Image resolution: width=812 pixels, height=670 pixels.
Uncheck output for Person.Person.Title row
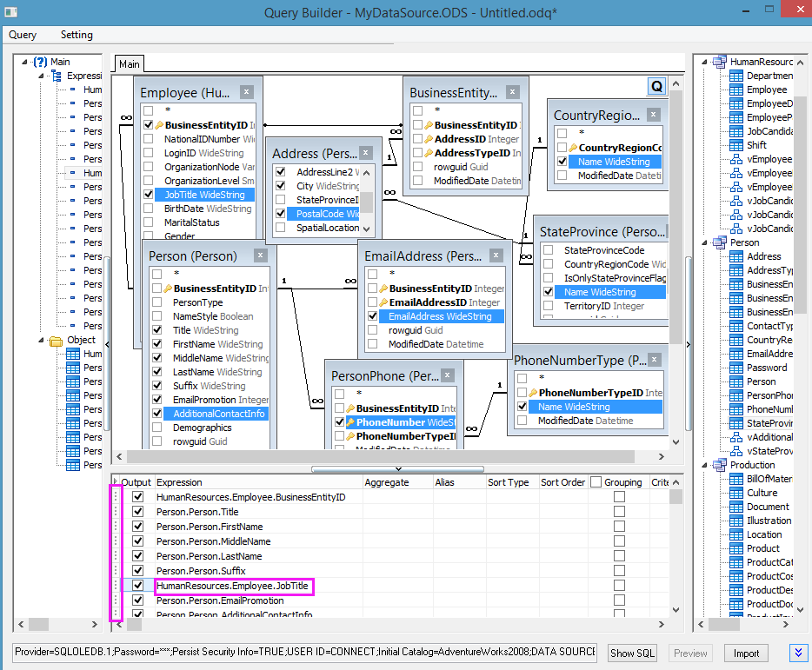point(137,512)
